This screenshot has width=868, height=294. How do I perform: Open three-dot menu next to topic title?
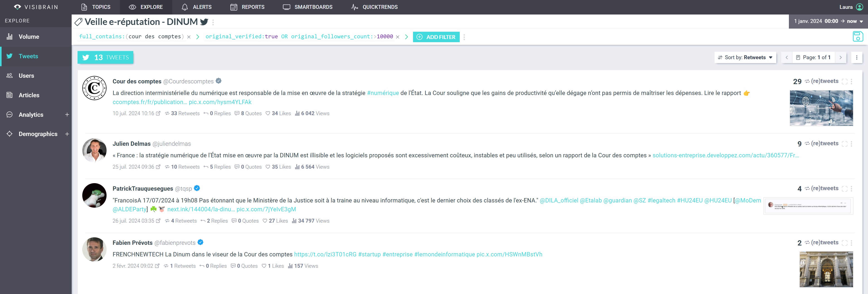coord(213,22)
